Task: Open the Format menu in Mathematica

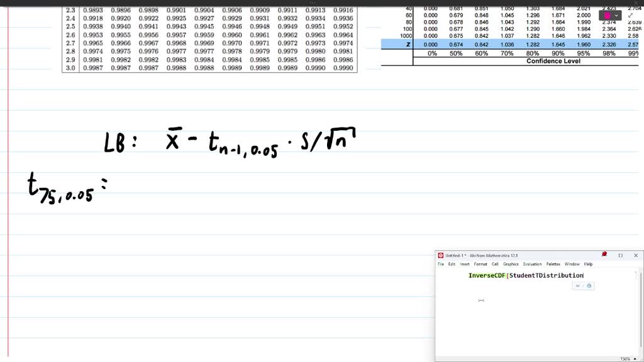Action: pyautogui.click(x=480, y=263)
